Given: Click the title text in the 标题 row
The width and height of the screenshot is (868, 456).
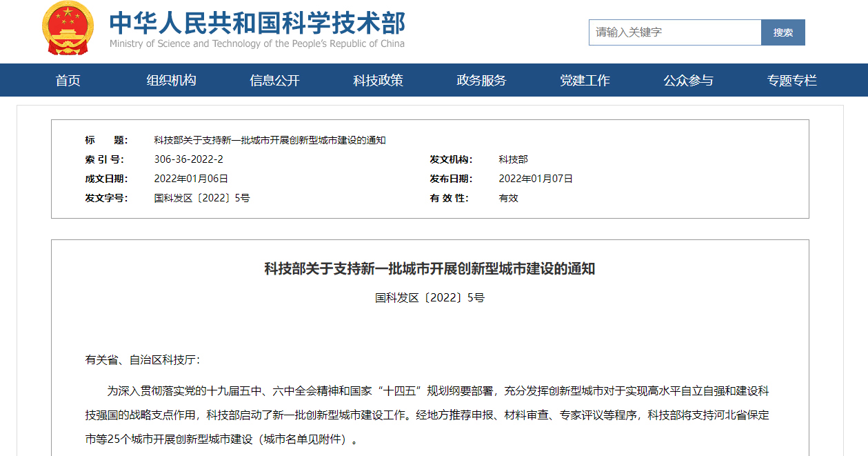Looking at the screenshot, I should pyautogui.click(x=270, y=140).
